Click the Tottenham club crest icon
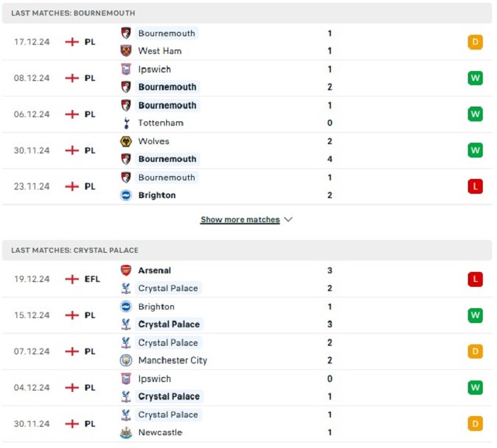This screenshot has width=497, height=448. click(126, 123)
